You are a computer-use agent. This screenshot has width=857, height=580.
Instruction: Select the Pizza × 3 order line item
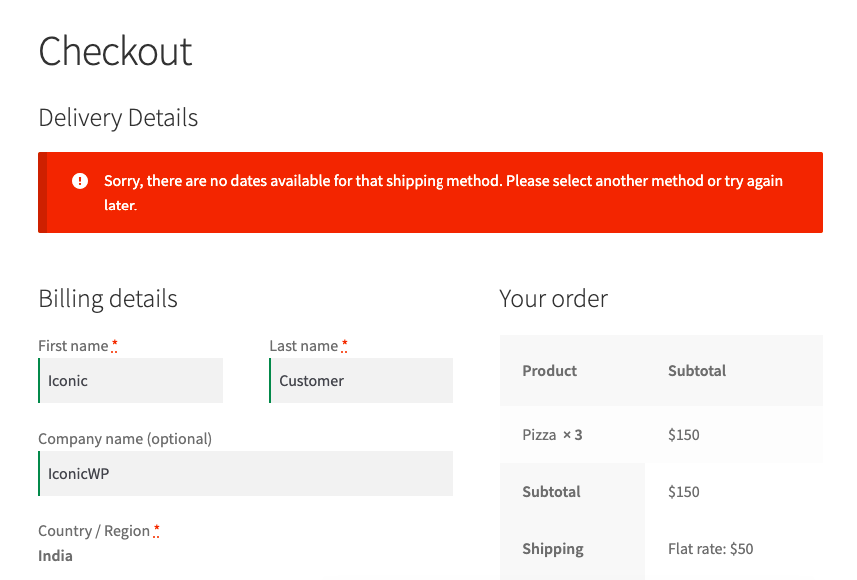click(x=551, y=434)
